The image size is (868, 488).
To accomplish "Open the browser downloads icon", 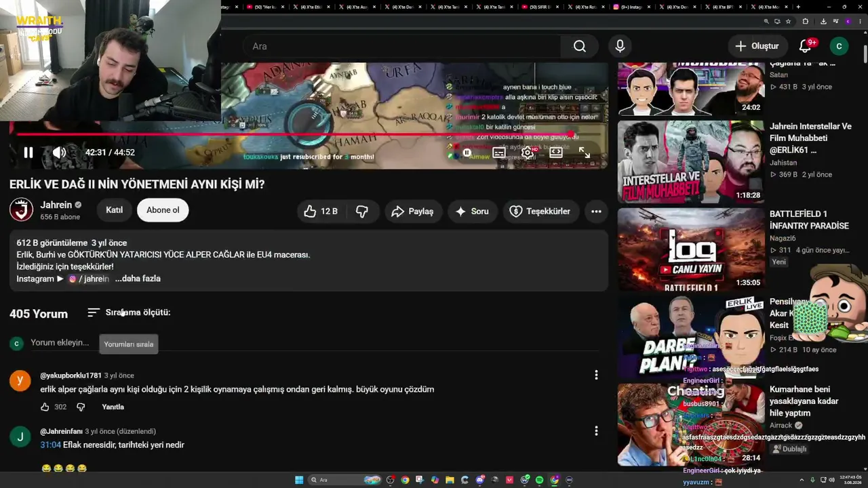I will coord(823,22).
